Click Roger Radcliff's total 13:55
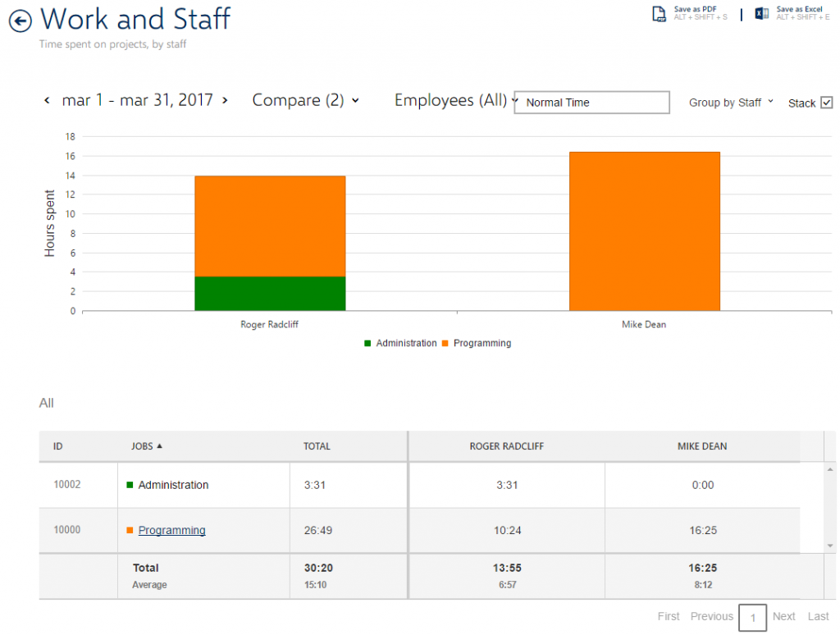Image resolution: width=840 pixels, height=635 pixels. click(x=507, y=568)
